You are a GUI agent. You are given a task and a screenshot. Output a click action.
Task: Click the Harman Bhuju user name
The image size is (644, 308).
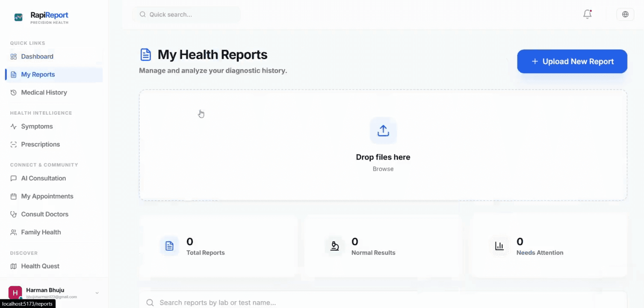[45, 290]
